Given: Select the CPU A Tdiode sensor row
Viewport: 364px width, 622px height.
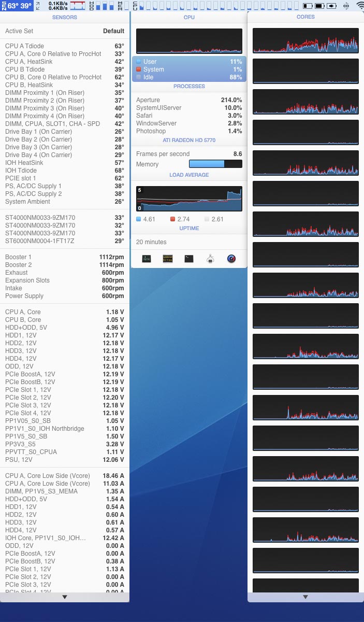Looking at the screenshot, I should 65,46.
